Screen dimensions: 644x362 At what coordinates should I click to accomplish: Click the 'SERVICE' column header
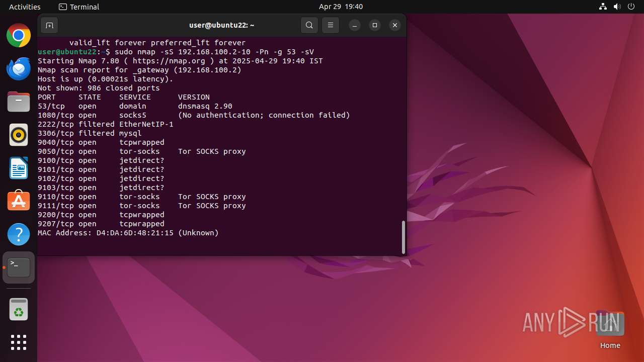pyautogui.click(x=135, y=97)
